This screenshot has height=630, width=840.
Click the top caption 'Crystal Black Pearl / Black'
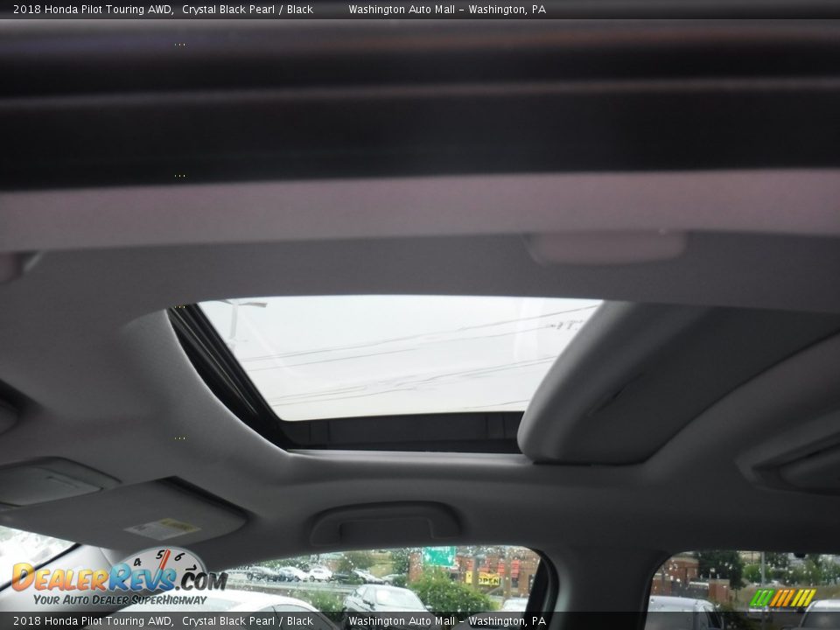point(248,9)
